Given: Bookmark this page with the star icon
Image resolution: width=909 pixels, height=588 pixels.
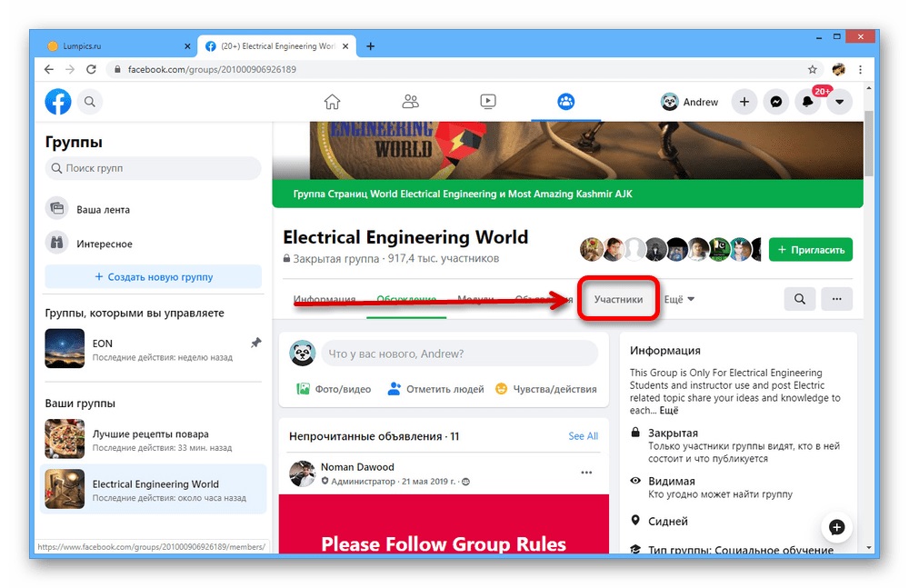Looking at the screenshot, I should click(x=813, y=69).
